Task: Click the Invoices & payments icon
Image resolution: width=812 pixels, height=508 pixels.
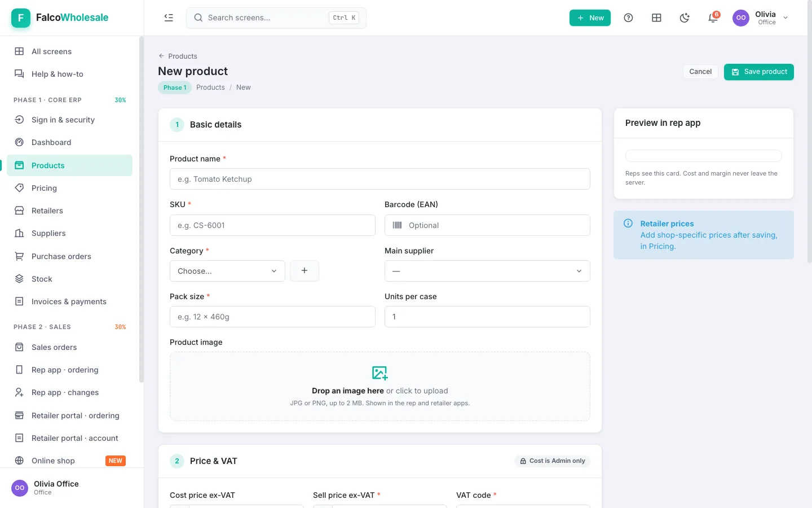Action: pos(19,301)
